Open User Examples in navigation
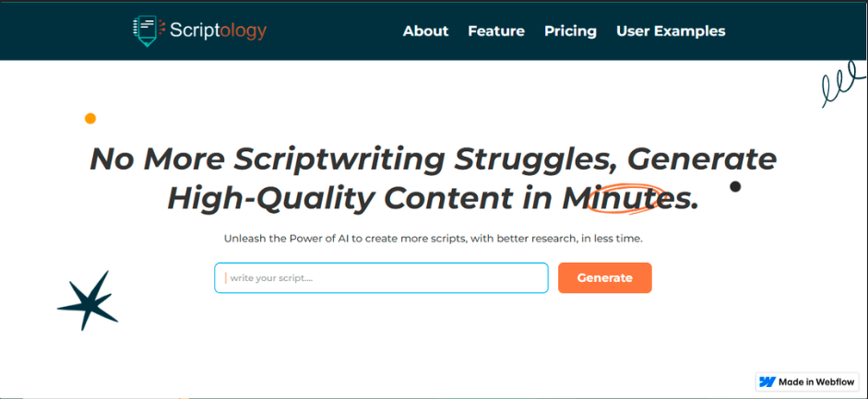The height and width of the screenshot is (399, 868). tap(671, 31)
